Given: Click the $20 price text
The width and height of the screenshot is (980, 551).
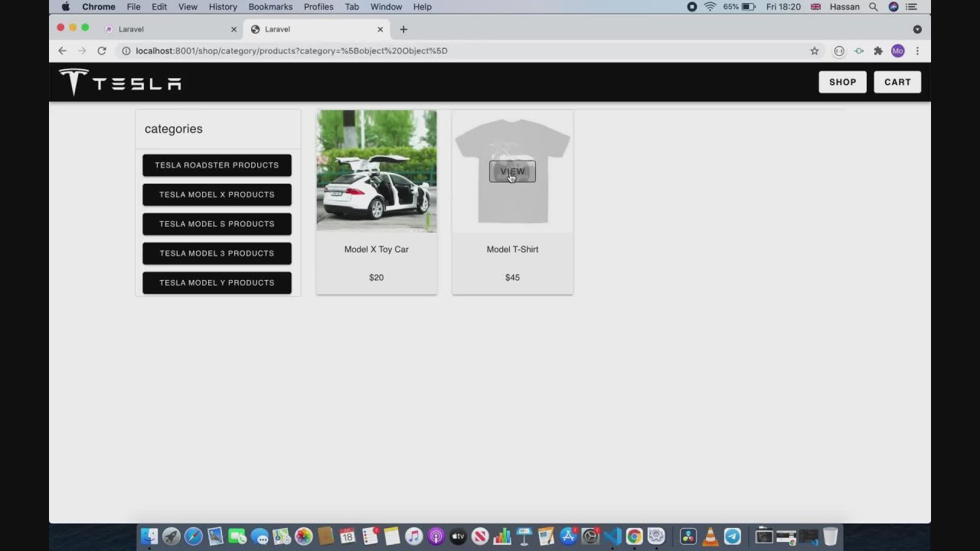Looking at the screenshot, I should pyautogui.click(x=376, y=278).
